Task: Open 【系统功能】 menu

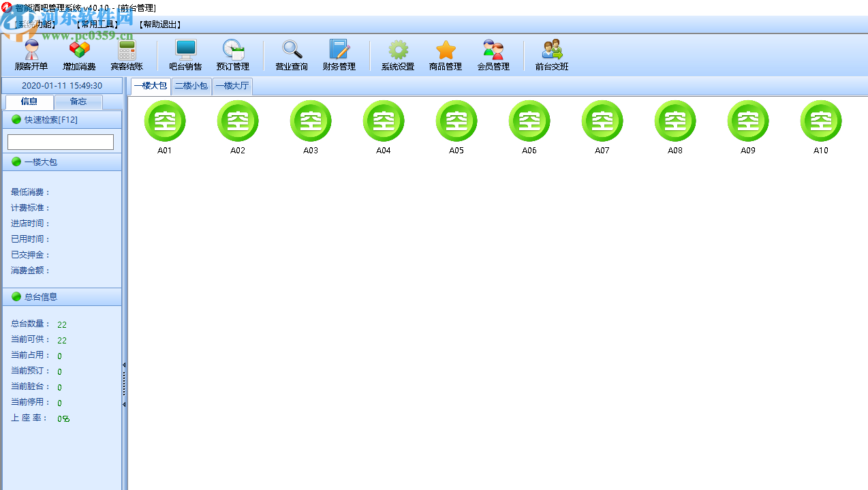Action: [36, 25]
